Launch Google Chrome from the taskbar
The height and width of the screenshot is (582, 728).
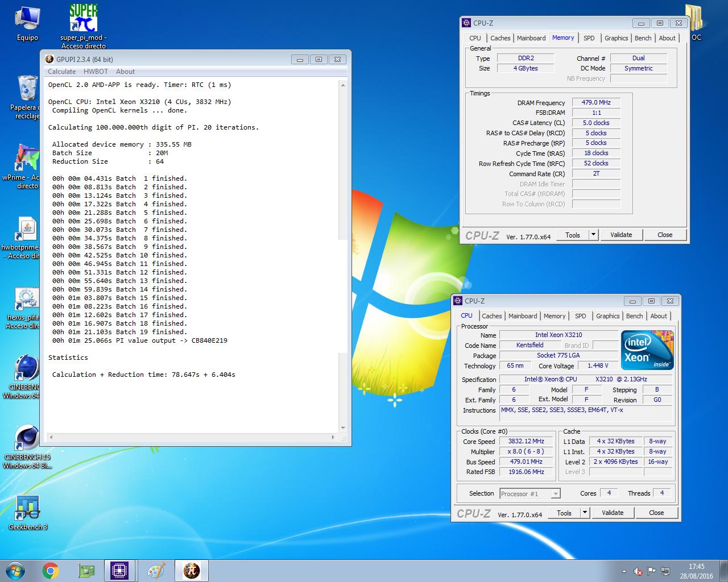[51, 571]
